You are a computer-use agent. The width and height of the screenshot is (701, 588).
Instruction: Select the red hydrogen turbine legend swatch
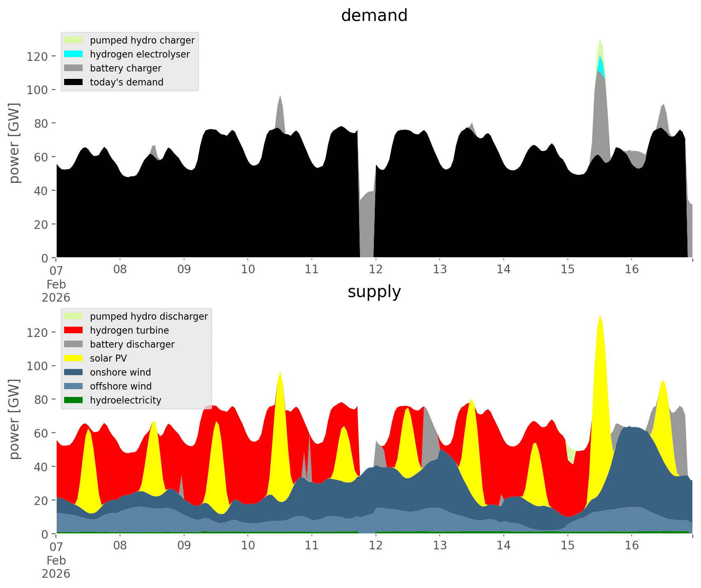pyautogui.click(x=74, y=330)
